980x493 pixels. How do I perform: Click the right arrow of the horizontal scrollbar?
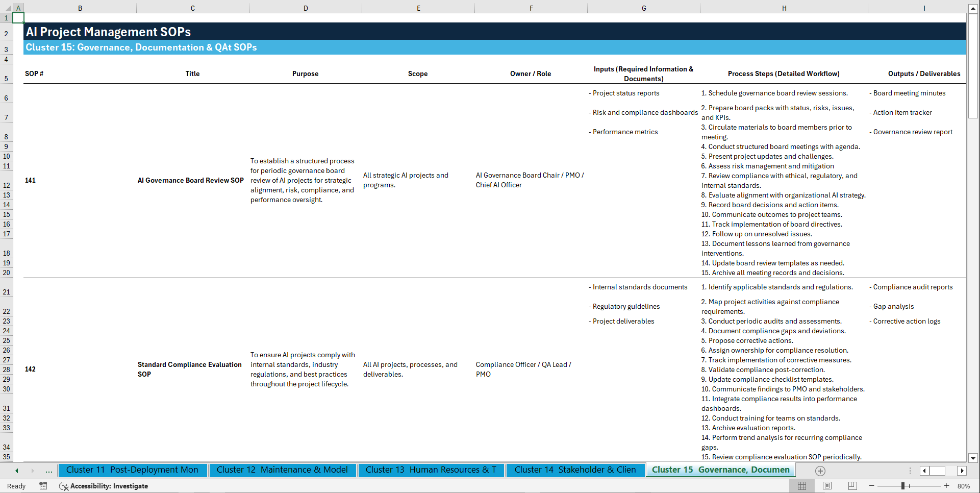pos(962,471)
